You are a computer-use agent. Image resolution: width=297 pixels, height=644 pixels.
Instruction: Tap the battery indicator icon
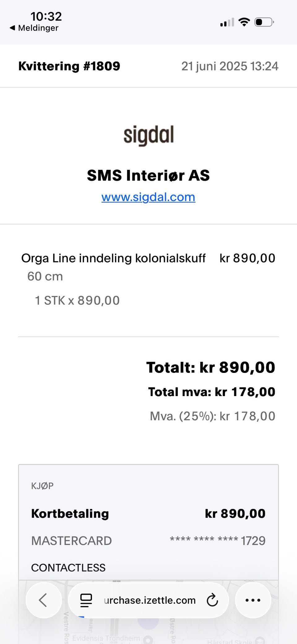point(264,22)
